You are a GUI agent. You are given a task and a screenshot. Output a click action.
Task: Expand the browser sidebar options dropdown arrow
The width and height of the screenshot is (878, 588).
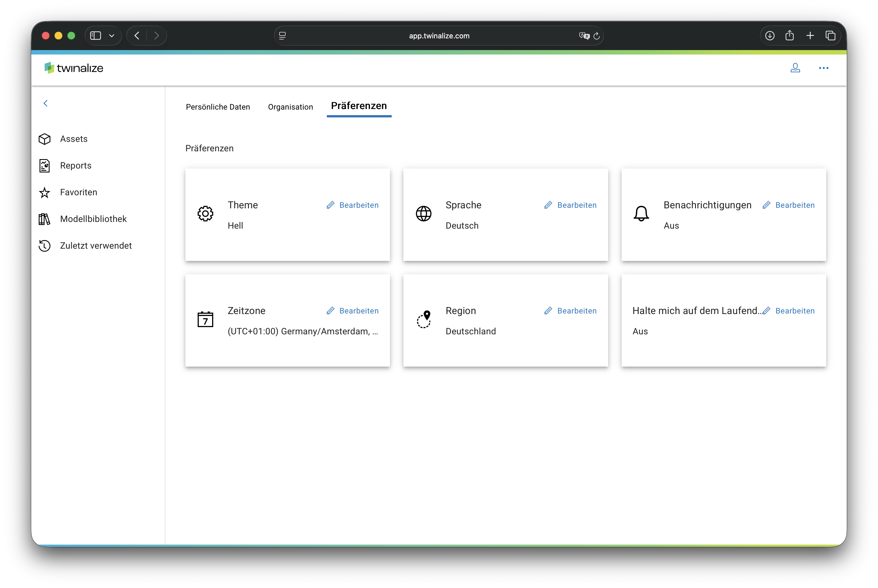pyautogui.click(x=111, y=36)
